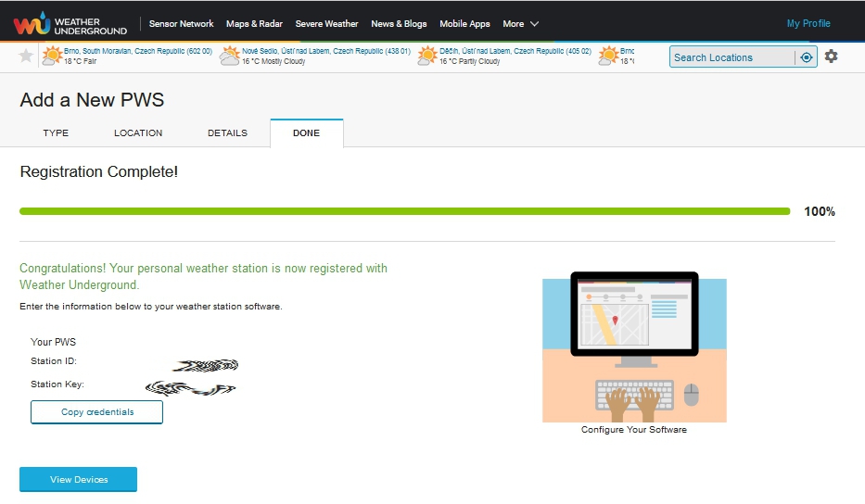Open the News & Blogs menu
865x504 pixels.
click(399, 24)
